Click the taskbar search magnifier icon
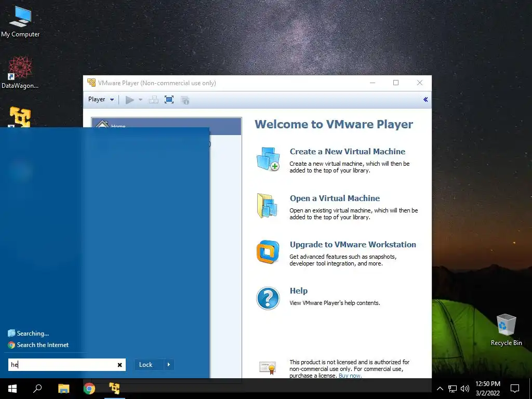 pyautogui.click(x=37, y=389)
